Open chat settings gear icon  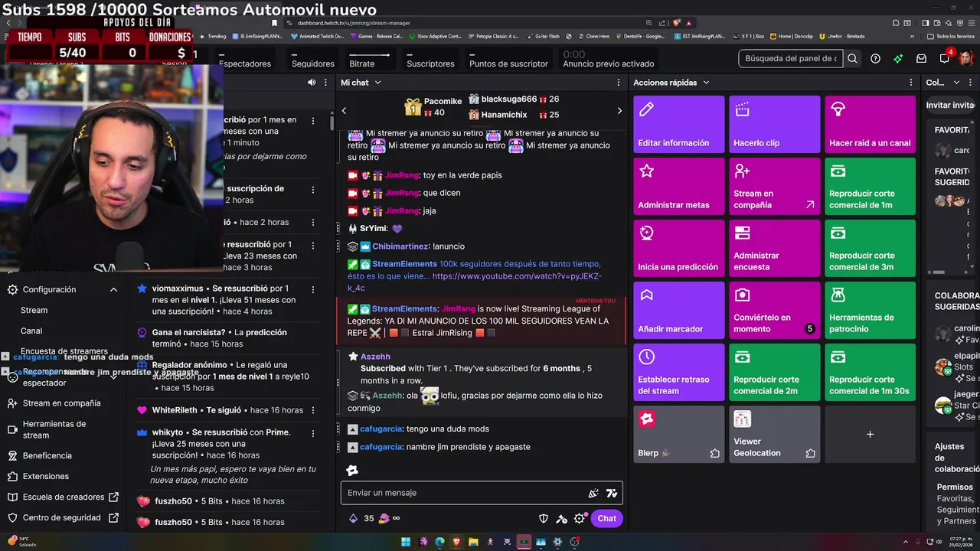click(x=580, y=518)
